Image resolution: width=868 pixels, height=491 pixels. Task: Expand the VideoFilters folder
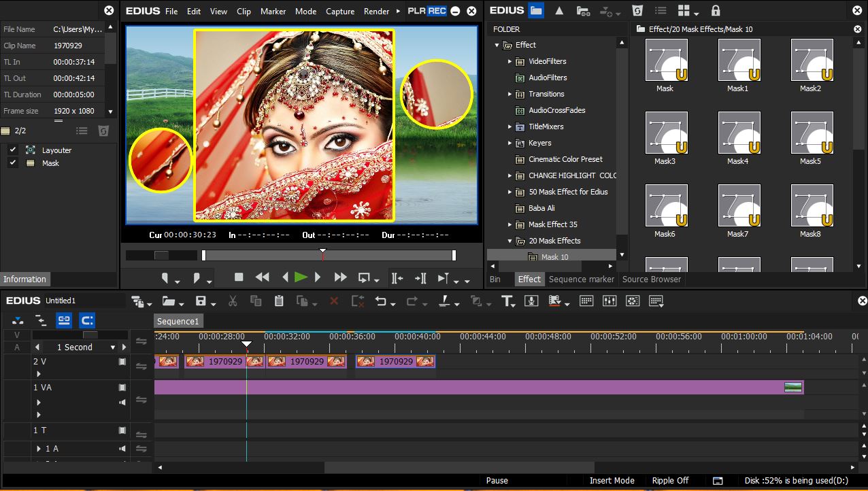(x=510, y=61)
